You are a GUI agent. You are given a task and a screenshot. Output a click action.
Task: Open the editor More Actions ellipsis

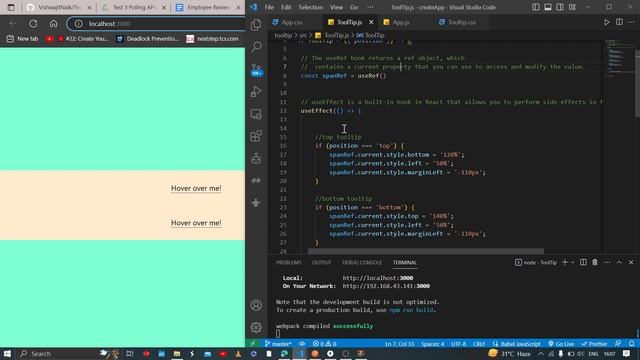(x=631, y=22)
